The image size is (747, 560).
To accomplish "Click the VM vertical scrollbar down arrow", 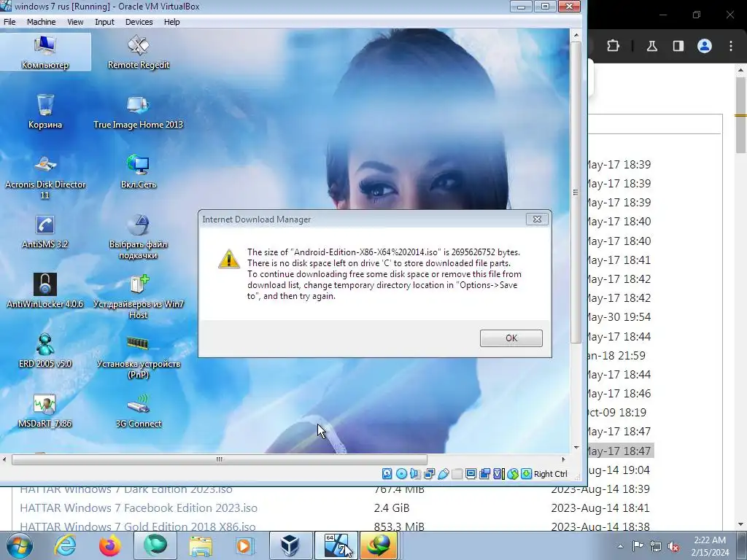I will (x=576, y=447).
